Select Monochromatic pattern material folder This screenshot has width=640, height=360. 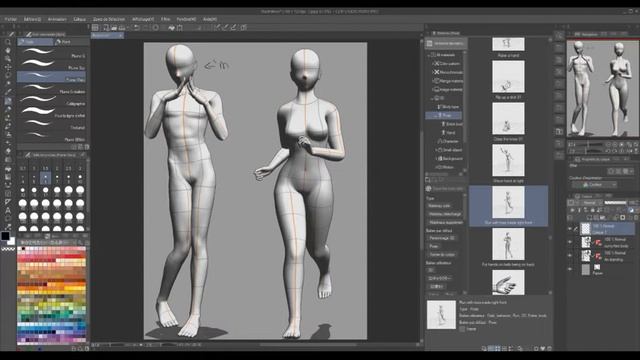448,72
